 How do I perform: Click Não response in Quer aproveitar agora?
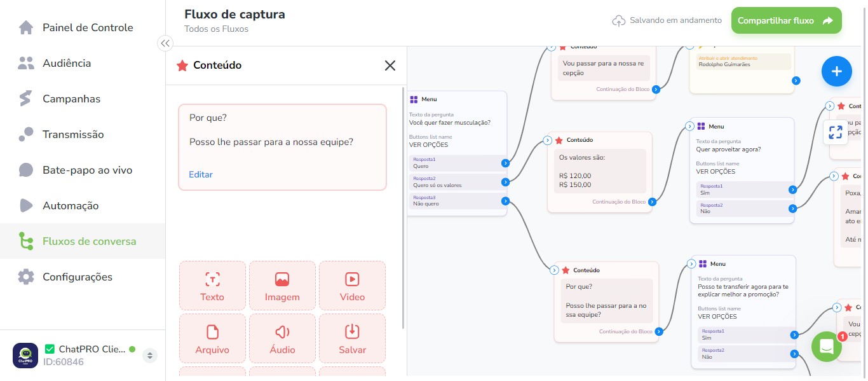[744, 208]
